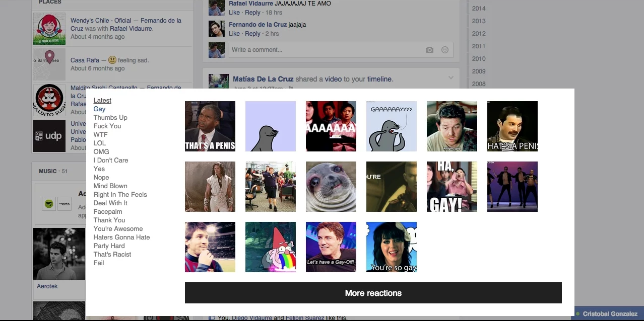
Task: Open Matías De La Cruz's profile
Action: [263, 79]
